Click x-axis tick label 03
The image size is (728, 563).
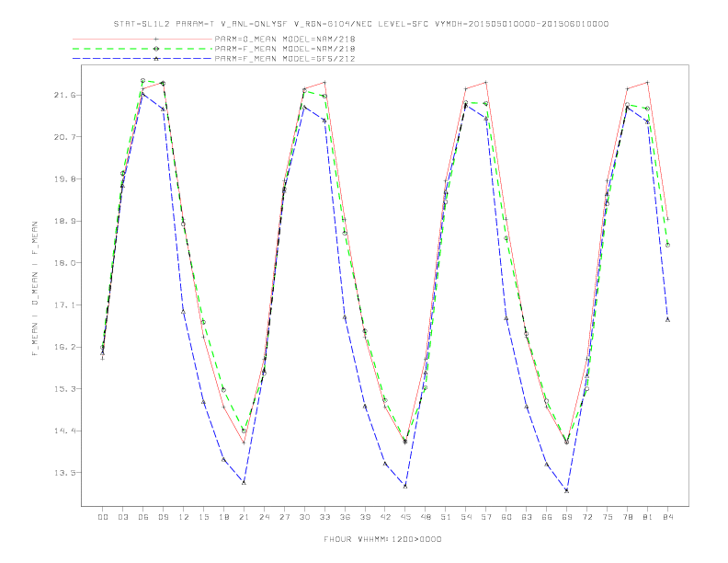122,517
